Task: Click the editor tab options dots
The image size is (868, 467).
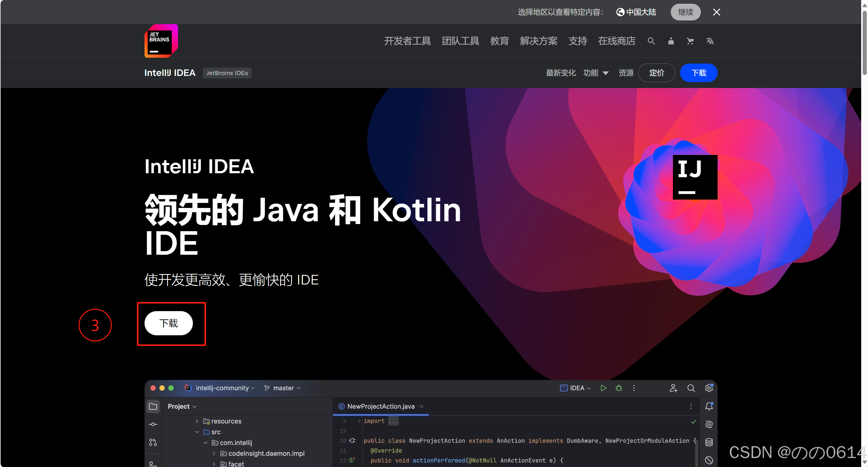Action: point(691,406)
